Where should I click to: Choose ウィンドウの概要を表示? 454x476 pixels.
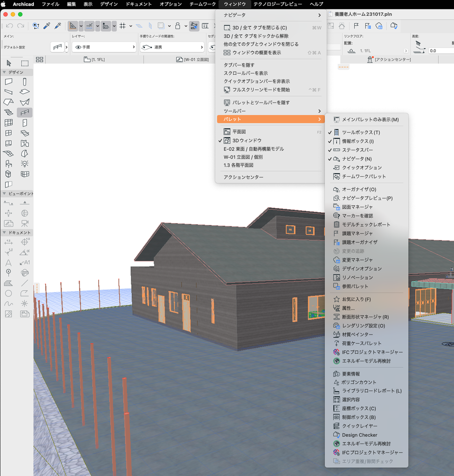(x=270, y=53)
